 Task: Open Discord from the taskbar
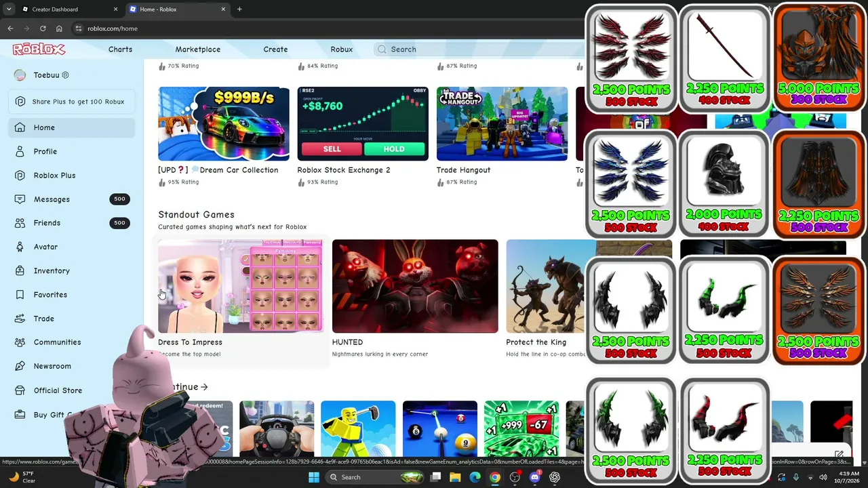coord(534,477)
